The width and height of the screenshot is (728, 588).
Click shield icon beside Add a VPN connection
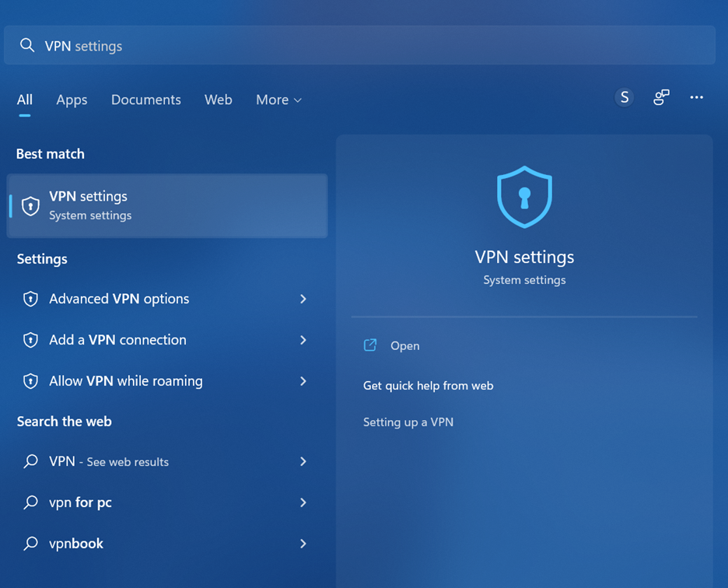[30, 340]
